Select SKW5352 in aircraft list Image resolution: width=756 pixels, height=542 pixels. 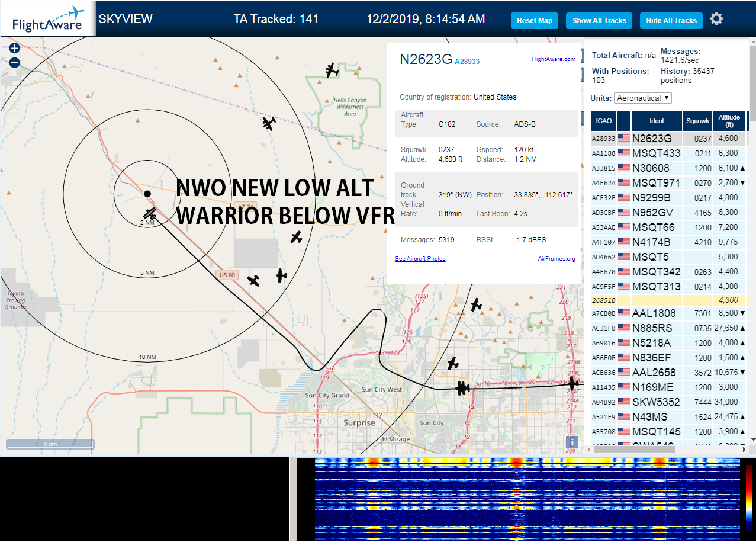[669, 402]
